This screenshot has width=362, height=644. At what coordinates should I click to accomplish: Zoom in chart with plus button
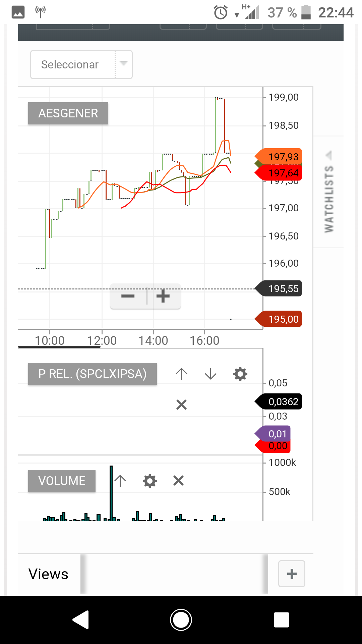(x=163, y=296)
